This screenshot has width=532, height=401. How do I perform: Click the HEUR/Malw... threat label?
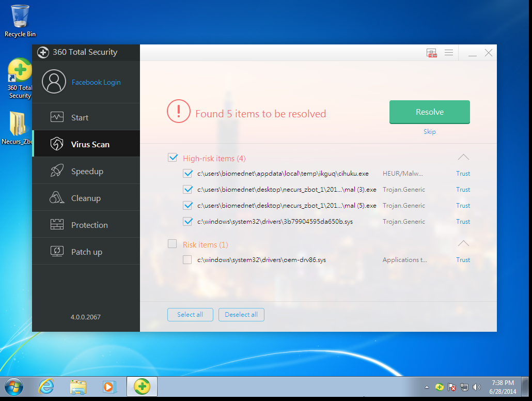point(403,174)
